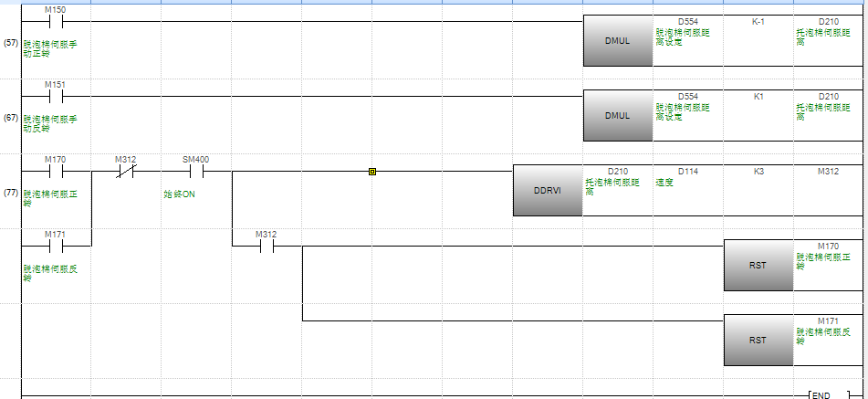Select the K3 operand of DDRVI
This screenshot has height=399, width=868.
pyautogui.click(x=758, y=171)
